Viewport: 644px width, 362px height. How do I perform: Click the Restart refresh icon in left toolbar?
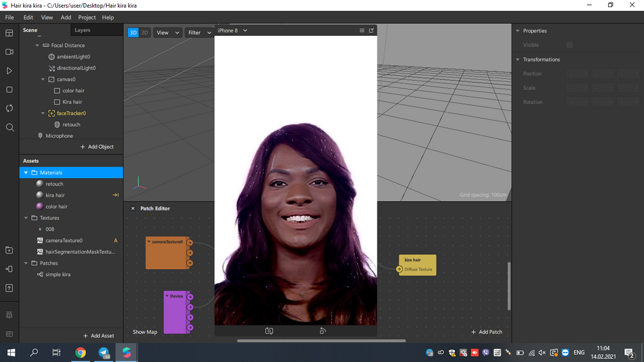point(9,108)
